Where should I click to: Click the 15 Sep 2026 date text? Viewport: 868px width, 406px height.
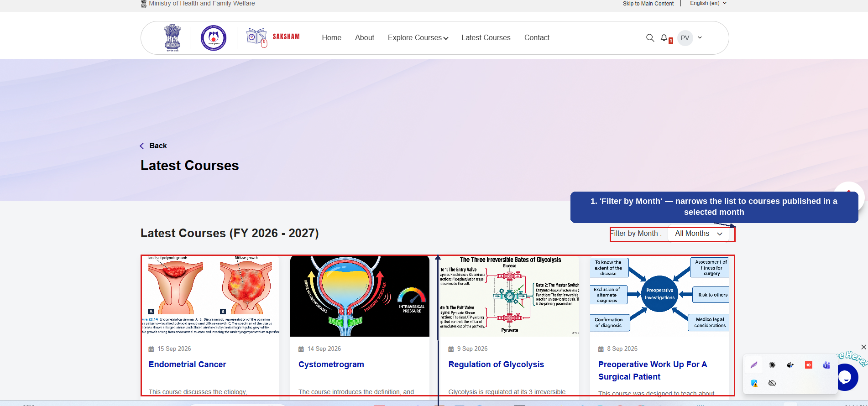coord(174,349)
